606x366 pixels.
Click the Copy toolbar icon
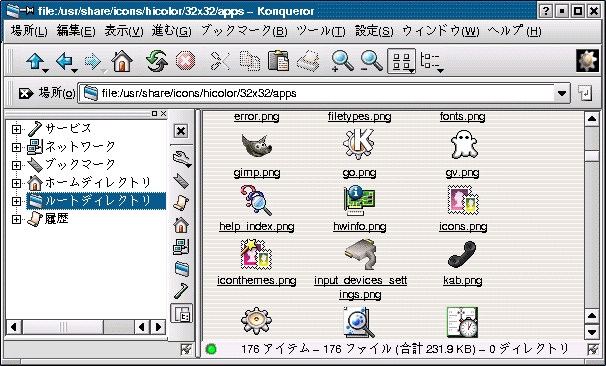tap(250, 61)
